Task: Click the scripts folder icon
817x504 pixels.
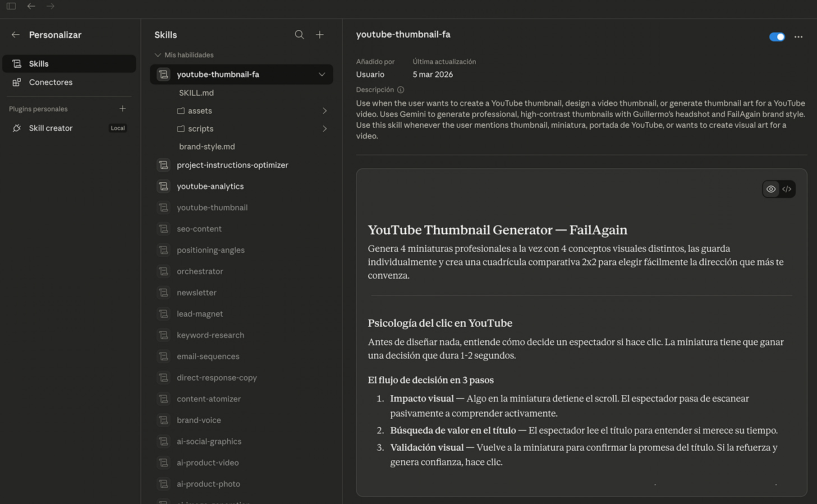Action: tap(181, 129)
